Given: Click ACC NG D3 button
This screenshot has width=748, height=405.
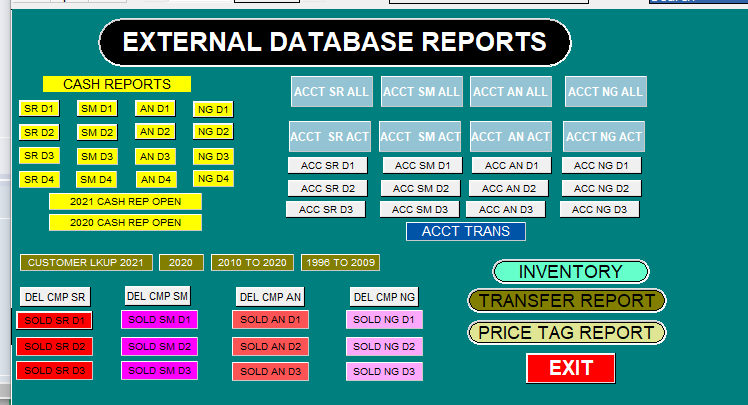Looking at the screenshot, I should [600, 209].
